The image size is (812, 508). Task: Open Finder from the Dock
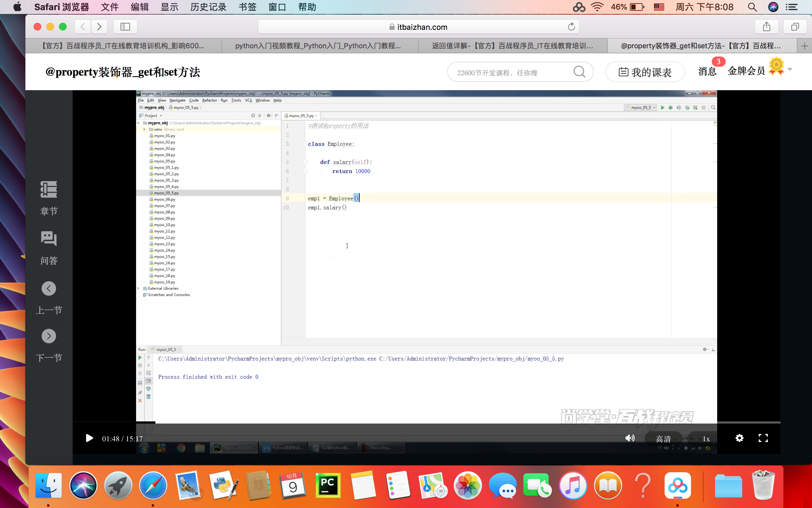[x=48, y=485]
